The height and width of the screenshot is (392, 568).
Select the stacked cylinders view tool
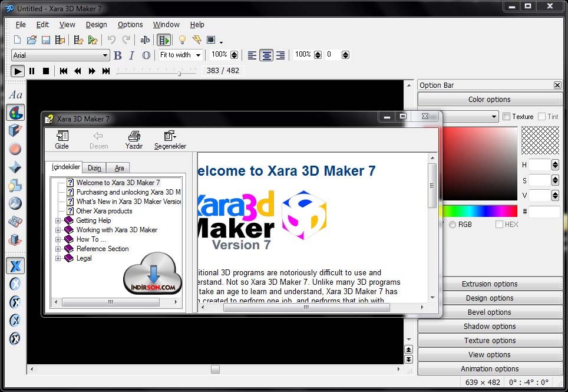click(15, 222)
